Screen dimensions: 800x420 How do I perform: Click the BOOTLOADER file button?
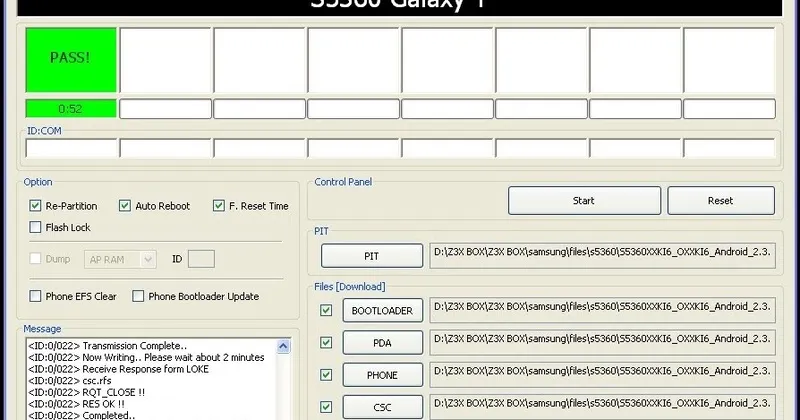pos(382,311)
